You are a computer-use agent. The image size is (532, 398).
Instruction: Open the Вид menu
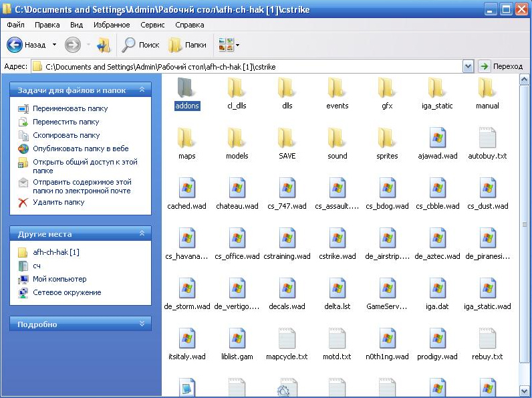coord(76,25)
